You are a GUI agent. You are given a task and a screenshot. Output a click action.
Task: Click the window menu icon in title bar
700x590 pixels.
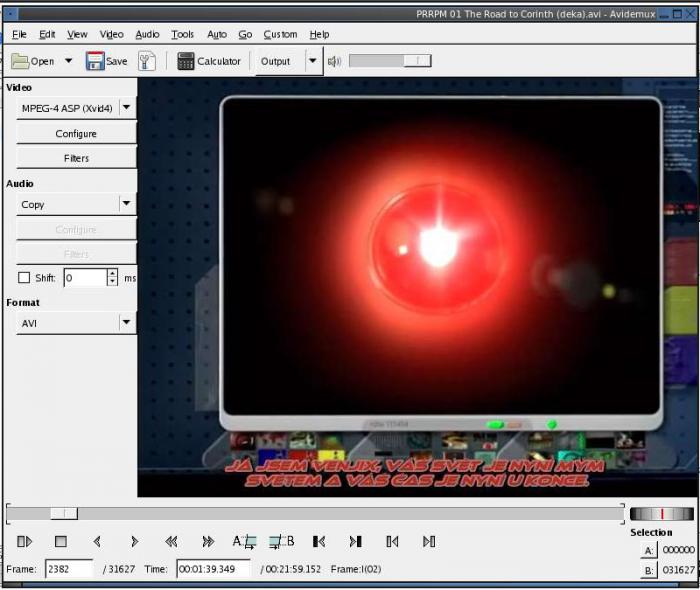10,14
